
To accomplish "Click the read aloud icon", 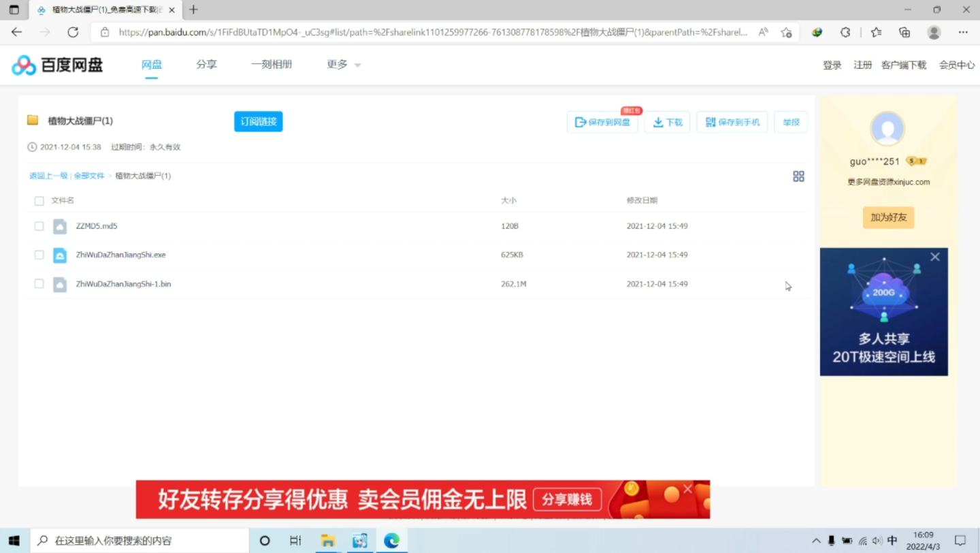I will (x=764, y=32).
